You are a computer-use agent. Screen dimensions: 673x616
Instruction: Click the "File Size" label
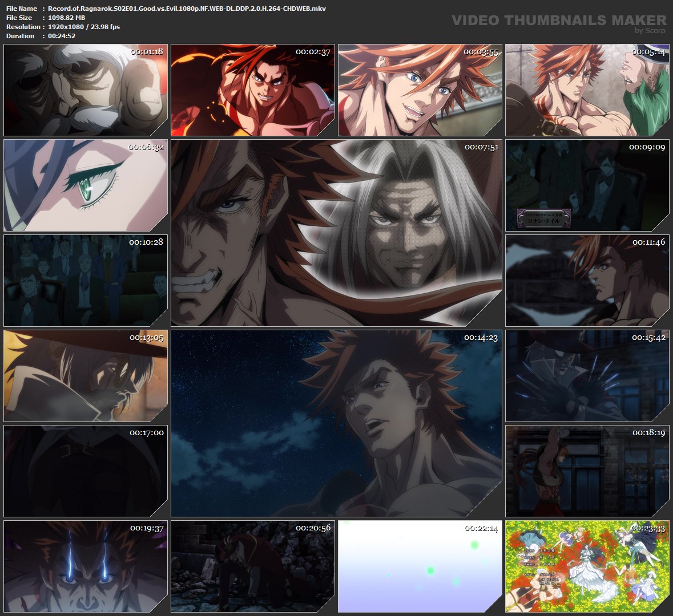pos(19,18)
